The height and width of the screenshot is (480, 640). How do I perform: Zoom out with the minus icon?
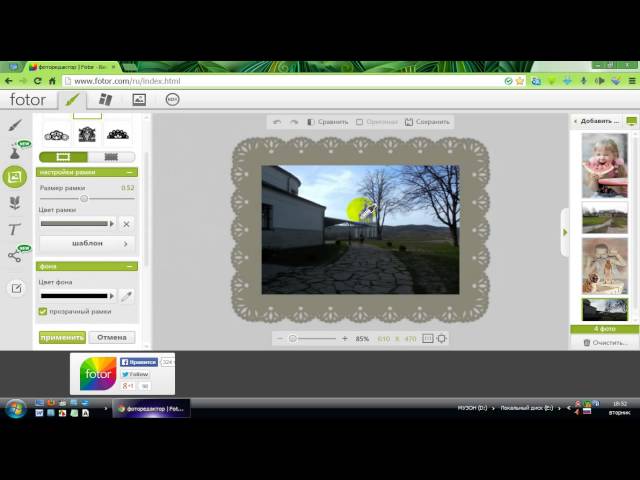tap(280, 339)
